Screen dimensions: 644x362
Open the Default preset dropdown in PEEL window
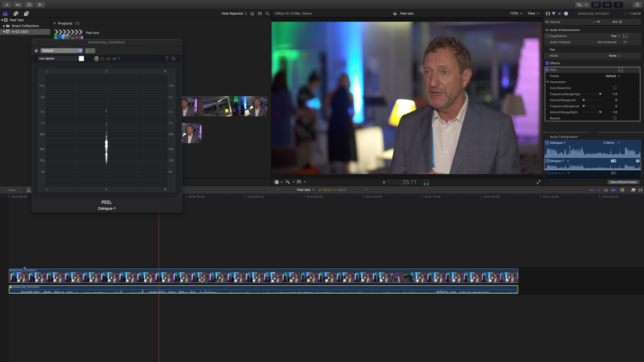(62, 51)
